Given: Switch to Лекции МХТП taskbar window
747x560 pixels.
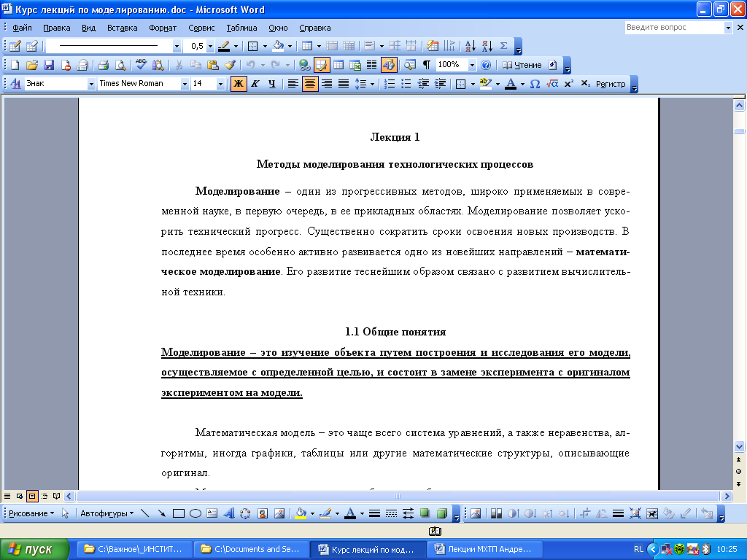Looking at the screenshot, I should point(485,550).
